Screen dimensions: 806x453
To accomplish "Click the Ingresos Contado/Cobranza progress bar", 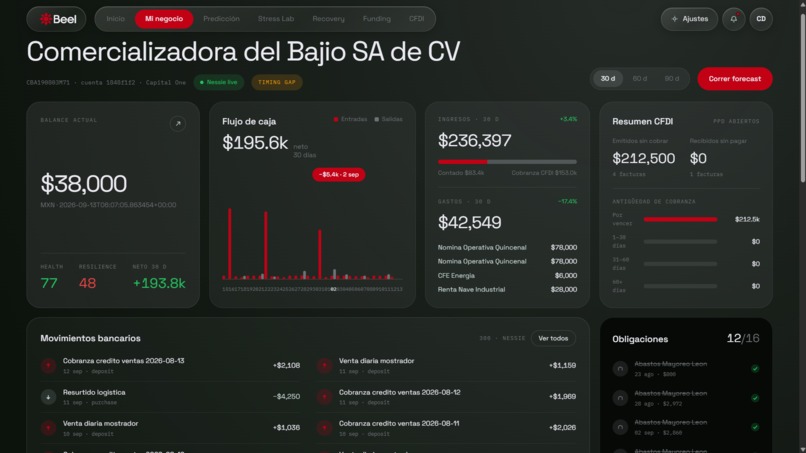I will pos(507,162).
